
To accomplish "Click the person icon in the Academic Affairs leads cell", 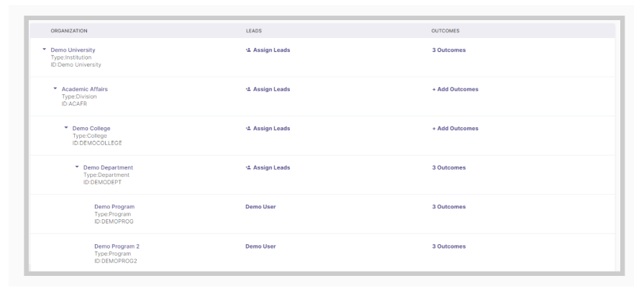I will (248, 89).
